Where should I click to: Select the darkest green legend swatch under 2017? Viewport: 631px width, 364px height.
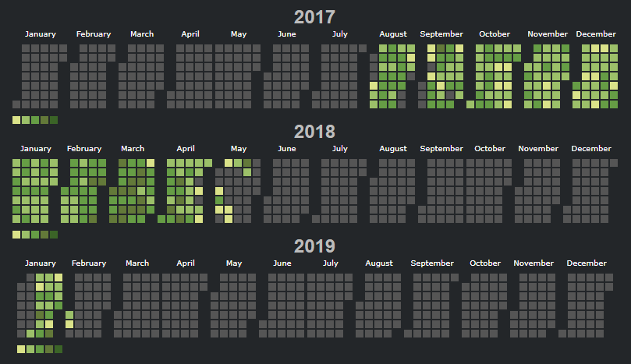pyautogui.click(x=54, y=120)
